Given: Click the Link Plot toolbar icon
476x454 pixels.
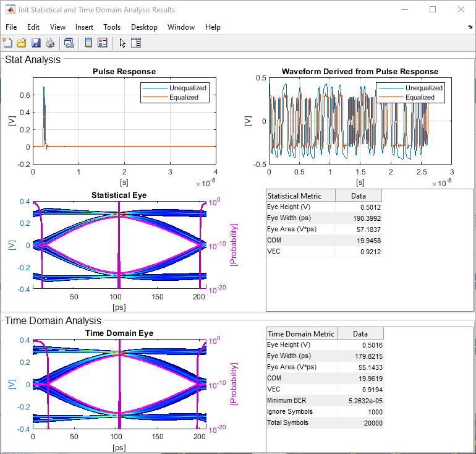Looking at the screenshot, I should click(69, 43).
